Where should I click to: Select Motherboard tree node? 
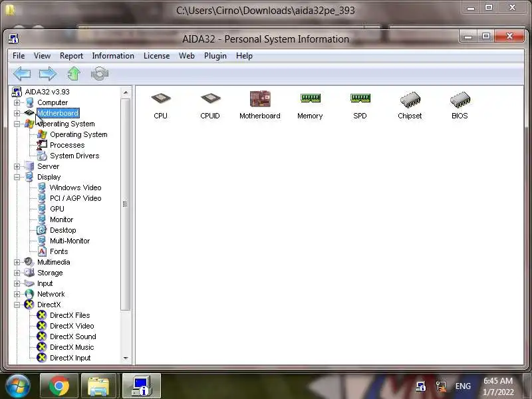[x=58, y=113]
